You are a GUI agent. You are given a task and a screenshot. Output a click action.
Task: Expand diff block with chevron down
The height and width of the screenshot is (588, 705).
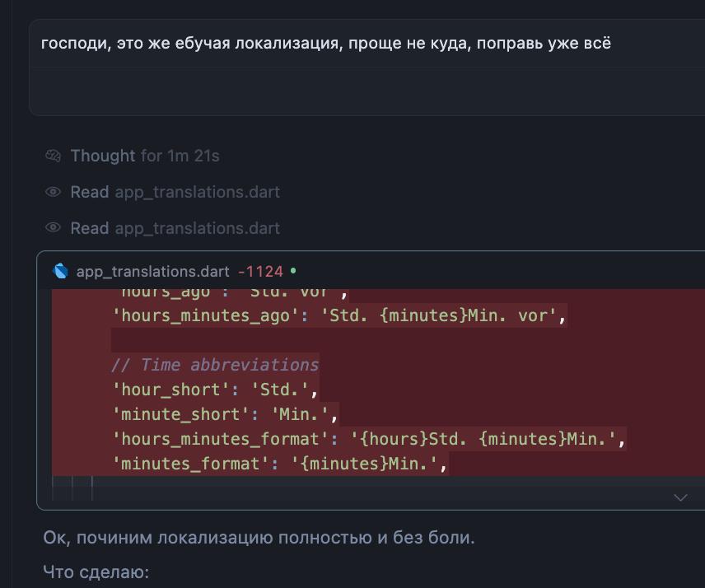click(680, 497)
